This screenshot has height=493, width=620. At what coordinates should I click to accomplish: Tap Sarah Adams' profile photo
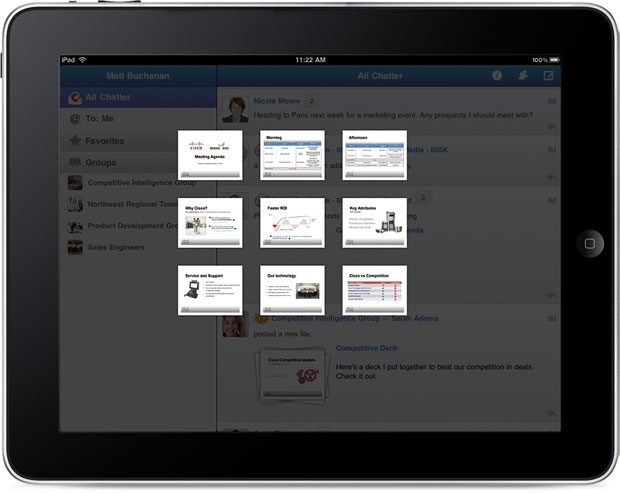235,325
